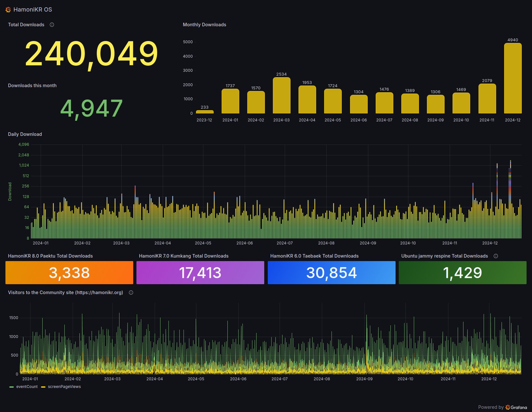Click the 2024-07 monthly bar labeled 1476
The height and width of the screenshot is (412, 532).
[384, 103]
